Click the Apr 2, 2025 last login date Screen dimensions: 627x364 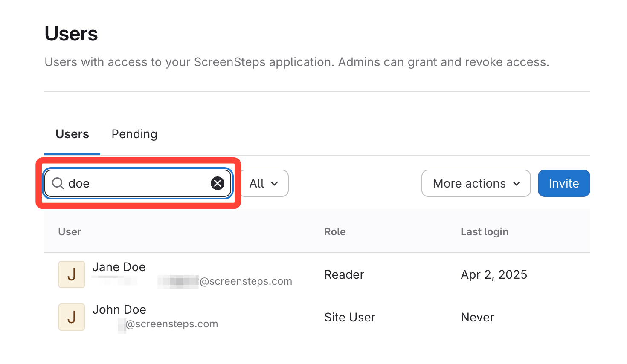[494, 274]
